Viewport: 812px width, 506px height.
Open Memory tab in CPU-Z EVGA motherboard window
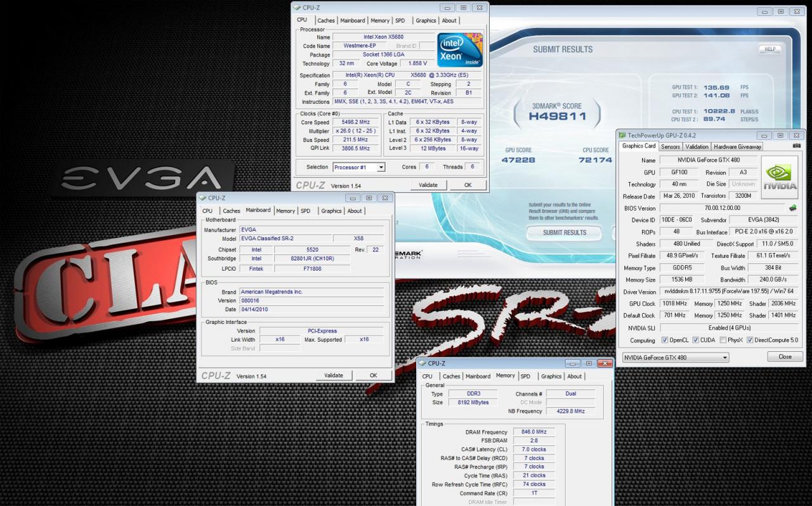tap(285, 211)
